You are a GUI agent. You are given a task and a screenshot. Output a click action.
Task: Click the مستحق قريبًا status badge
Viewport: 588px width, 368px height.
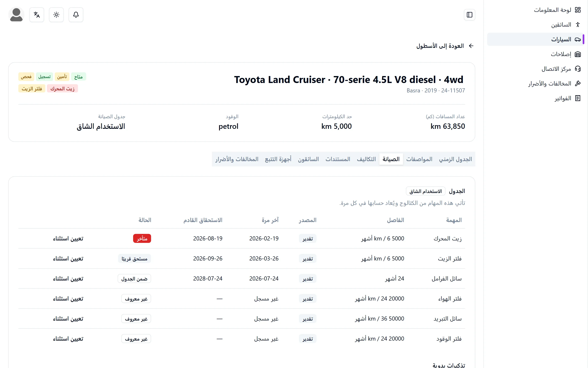point(134,259)
